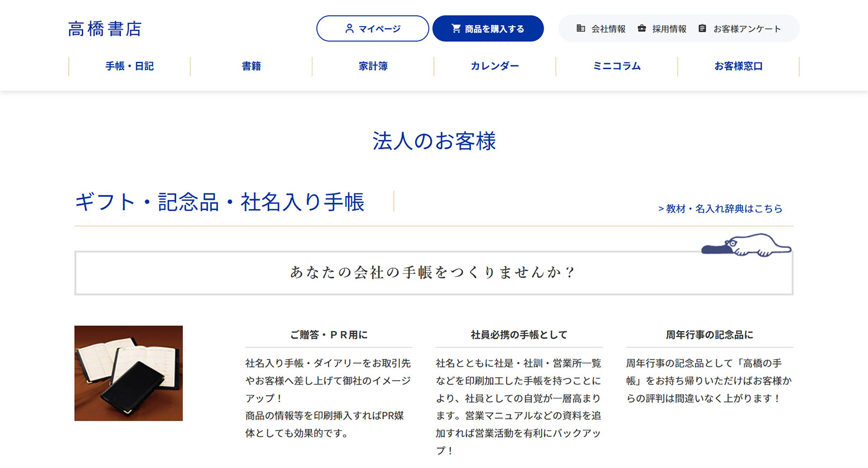Click ギフト・記念品・社名入り手帳 heading
This screenshot has height=468, width=868.
tap(220, 202)
